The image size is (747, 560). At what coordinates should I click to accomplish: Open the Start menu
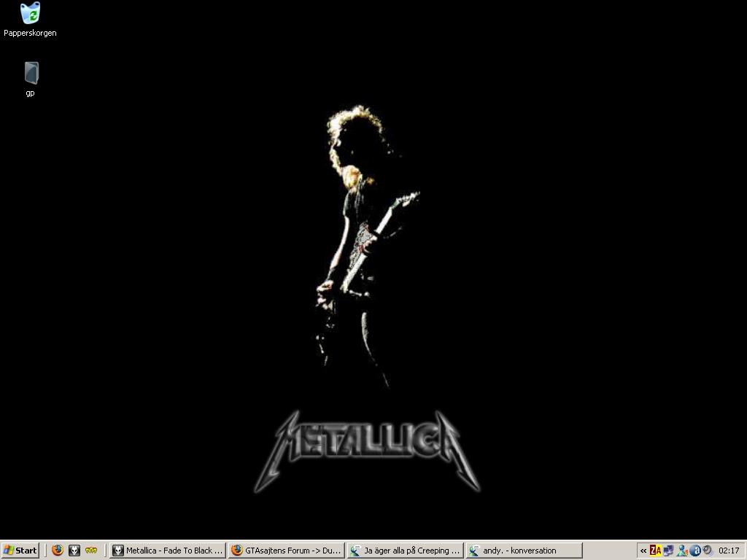pos(20,551)
